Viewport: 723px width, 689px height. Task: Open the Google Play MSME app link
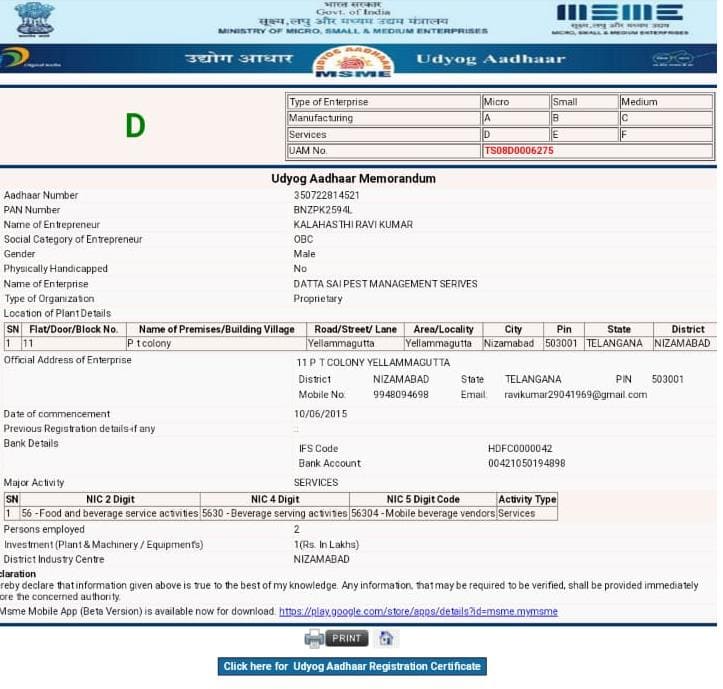(x=418, y=611)
